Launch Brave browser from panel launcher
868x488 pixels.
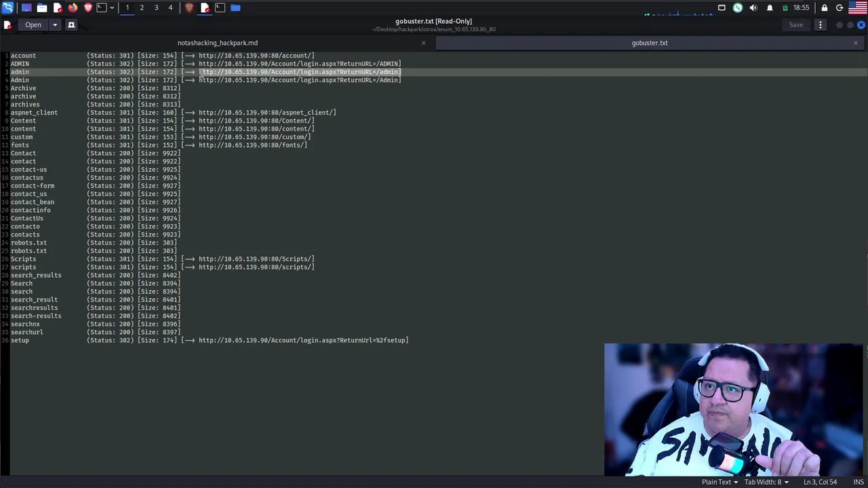[x=88, y=7]
